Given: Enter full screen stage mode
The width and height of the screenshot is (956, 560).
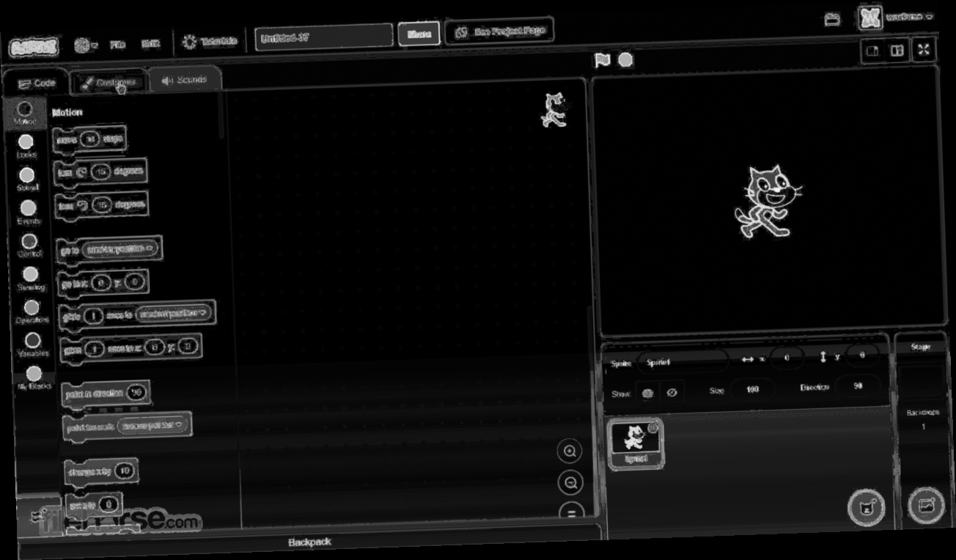Looking at the screenshot, I should (x=924, y=50).
